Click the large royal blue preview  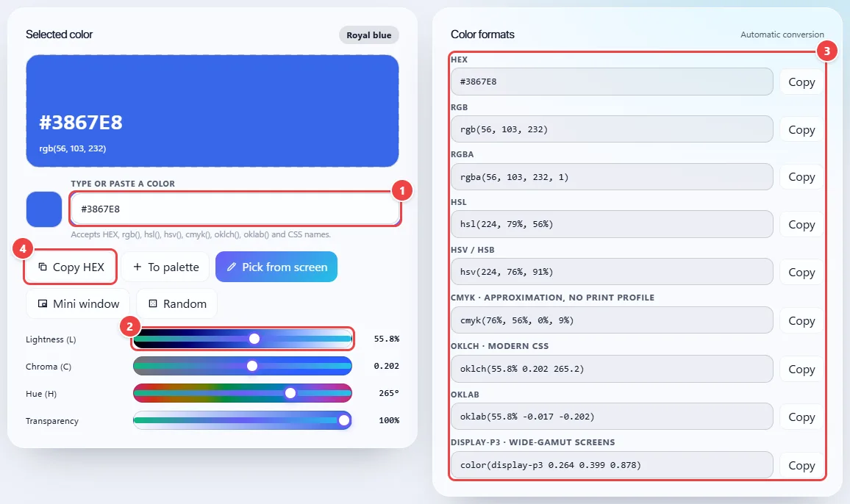pyautogui.click(x=213, y=110)
